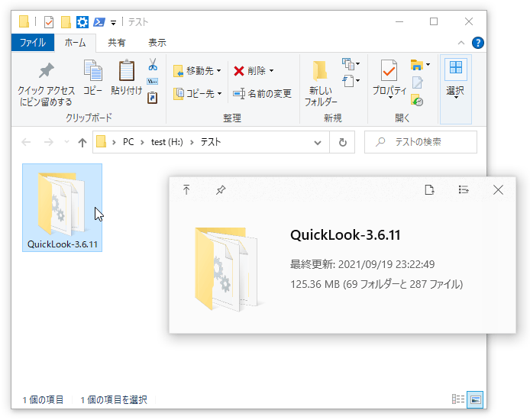Close the QuickLook preview window
This screenshot has width=530, height=420.
(x=498, y=190)
